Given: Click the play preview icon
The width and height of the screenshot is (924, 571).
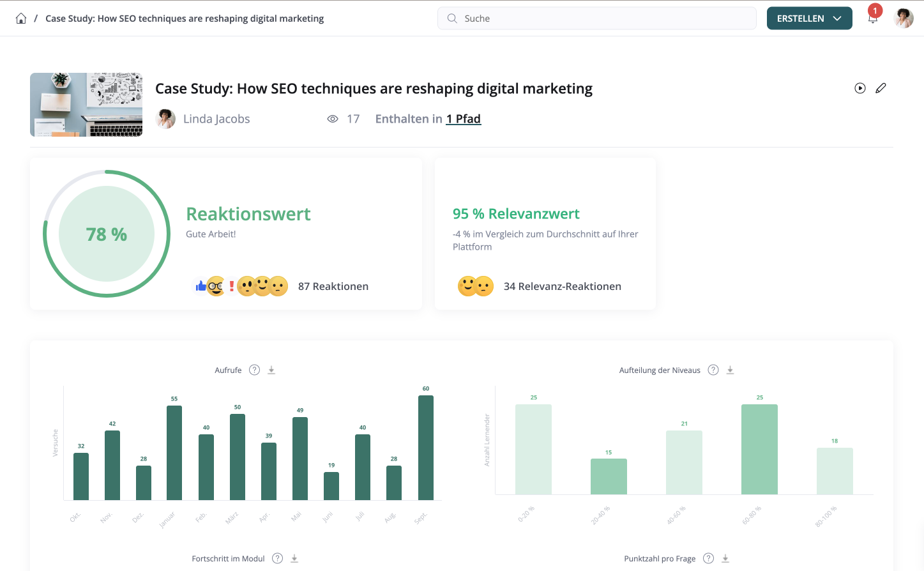Looking at the screenshot, I should coord(860,88).
